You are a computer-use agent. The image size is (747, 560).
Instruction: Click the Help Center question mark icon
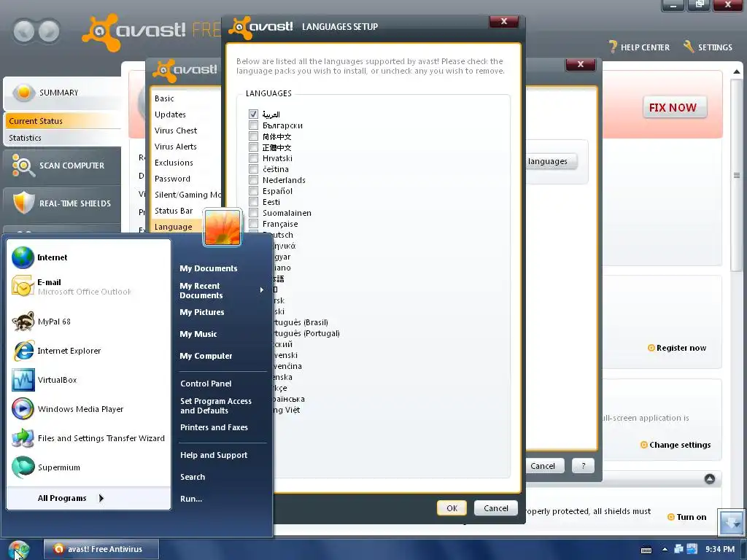613,47
